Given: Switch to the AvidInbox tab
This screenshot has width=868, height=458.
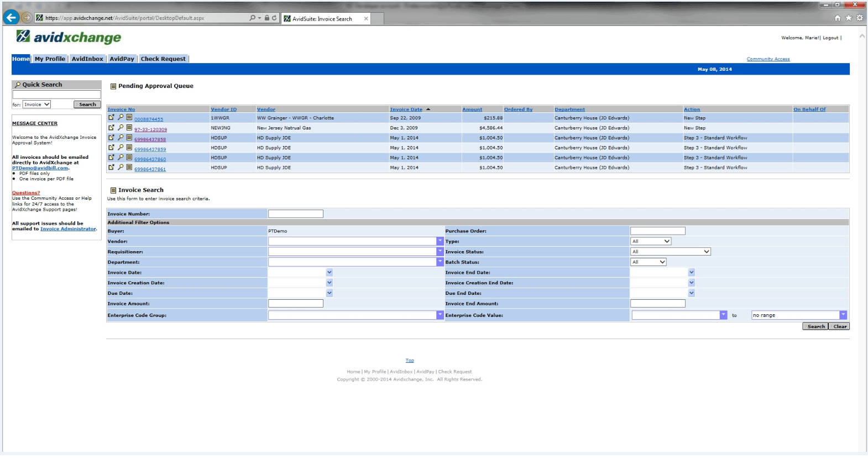Looking at the screenshot, I should 87,59.
